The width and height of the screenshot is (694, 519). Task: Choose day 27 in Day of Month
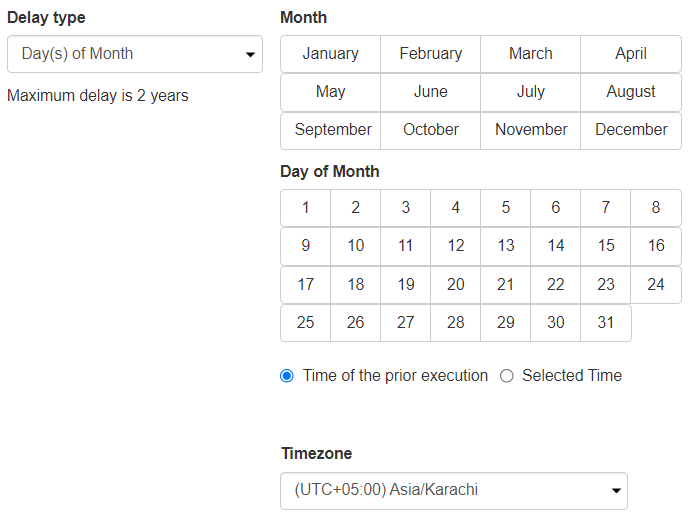click(x=406, y=323)
